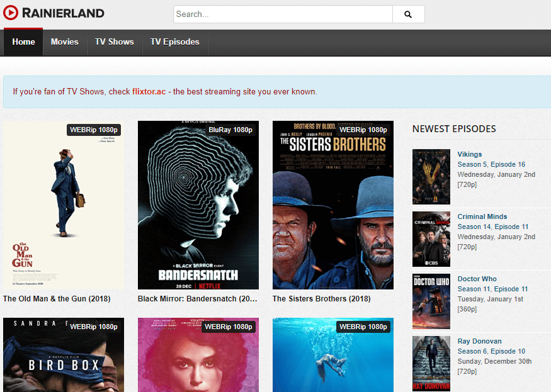Open the Home tab

click(x=23, y=42)
